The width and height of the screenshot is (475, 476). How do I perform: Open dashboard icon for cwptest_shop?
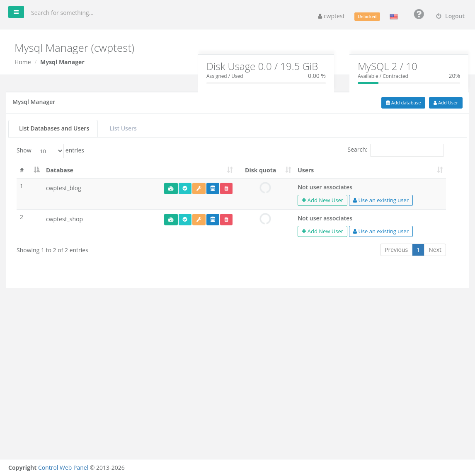pos(171,220)
